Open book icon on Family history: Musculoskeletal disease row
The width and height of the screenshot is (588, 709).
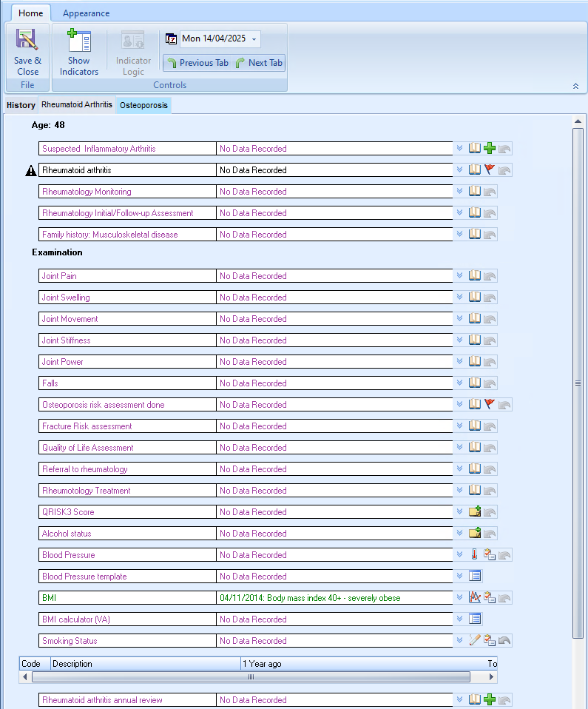(475, 234)
